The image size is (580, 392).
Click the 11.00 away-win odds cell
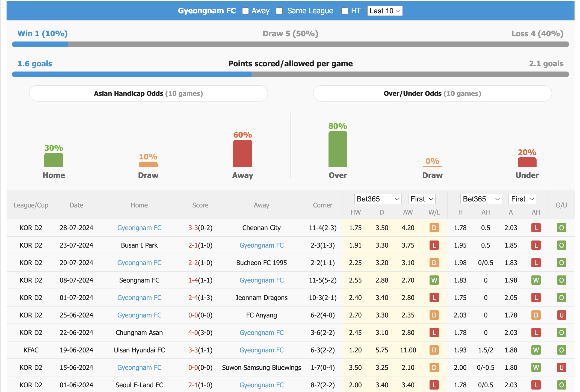[x=408, y=350]
